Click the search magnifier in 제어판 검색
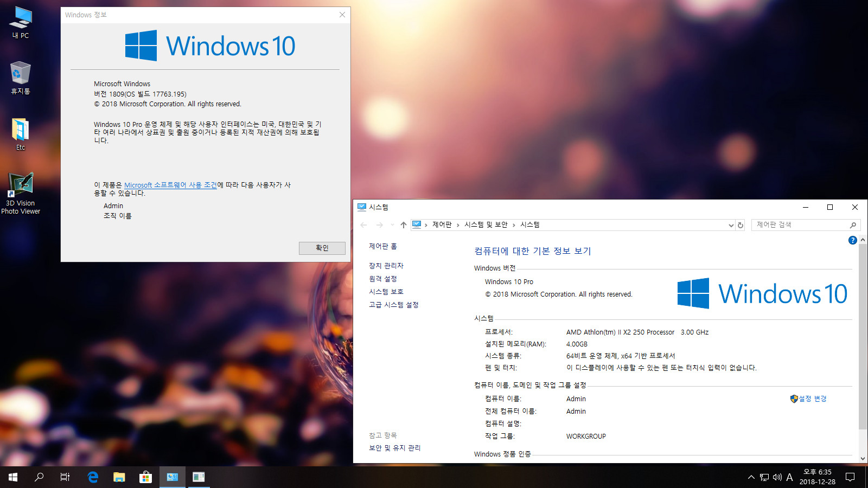 [x=853, y=225]
